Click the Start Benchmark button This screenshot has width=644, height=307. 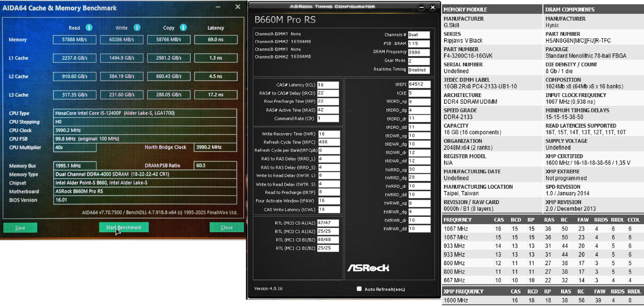(x=124, y=227)
